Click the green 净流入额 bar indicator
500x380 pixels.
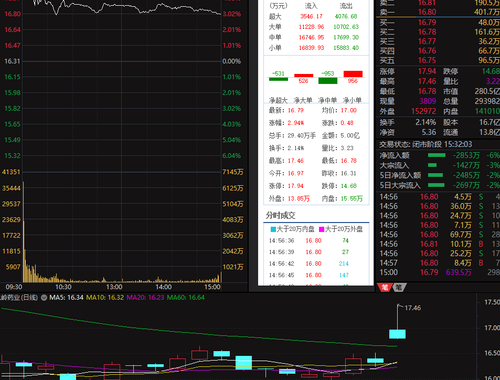pyautogui.click(x=436, y=155)
